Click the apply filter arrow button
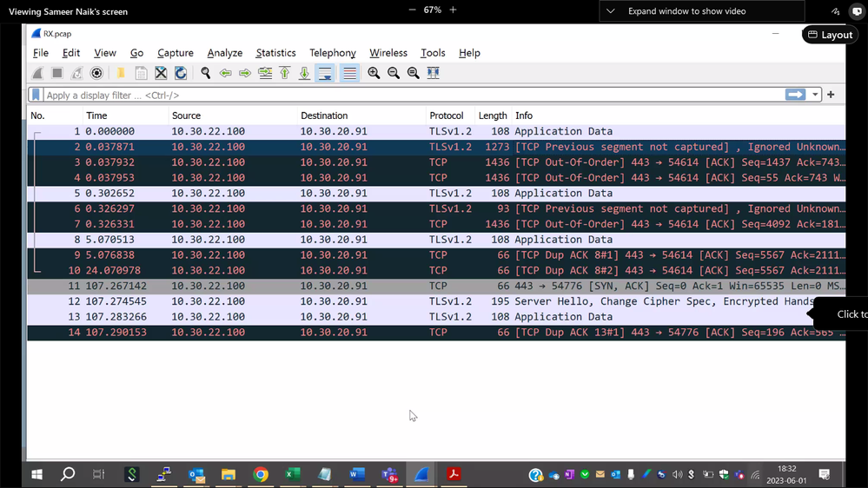Screen dimensions: 868x488 coord(795,95)
